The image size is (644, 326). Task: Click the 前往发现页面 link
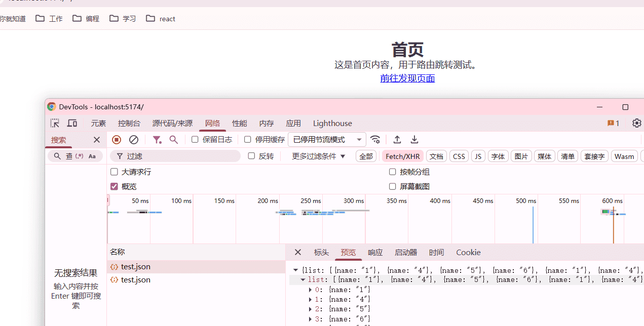(407, 78)
